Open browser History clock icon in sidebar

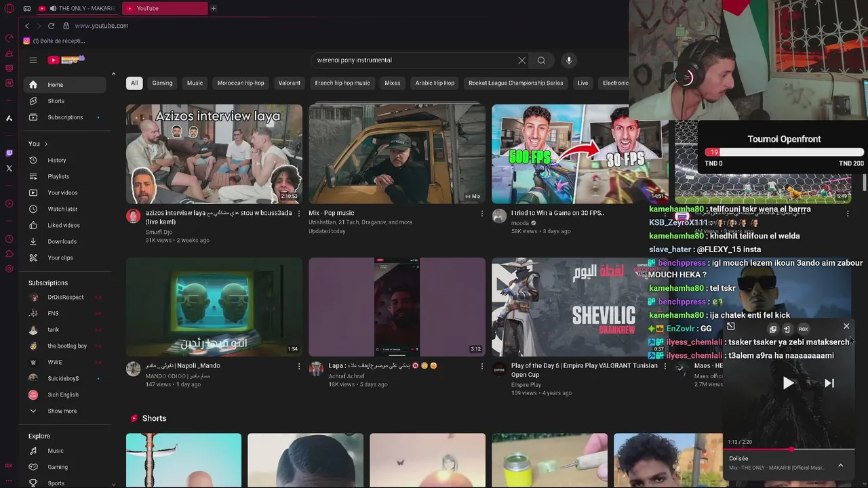tap(9, 239)
